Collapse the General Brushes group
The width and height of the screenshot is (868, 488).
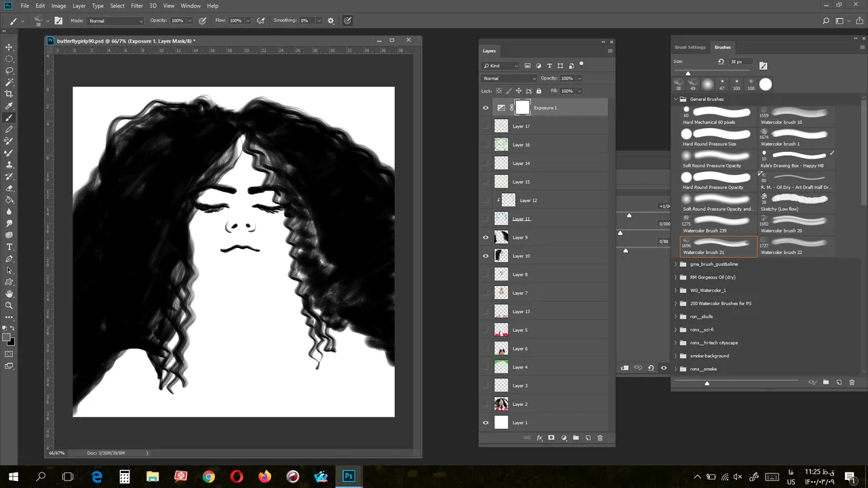(675, 99)
